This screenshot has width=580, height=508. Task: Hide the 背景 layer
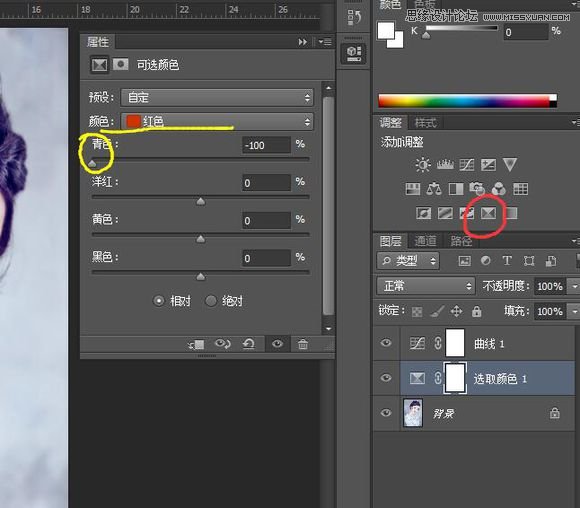[386, 413]
